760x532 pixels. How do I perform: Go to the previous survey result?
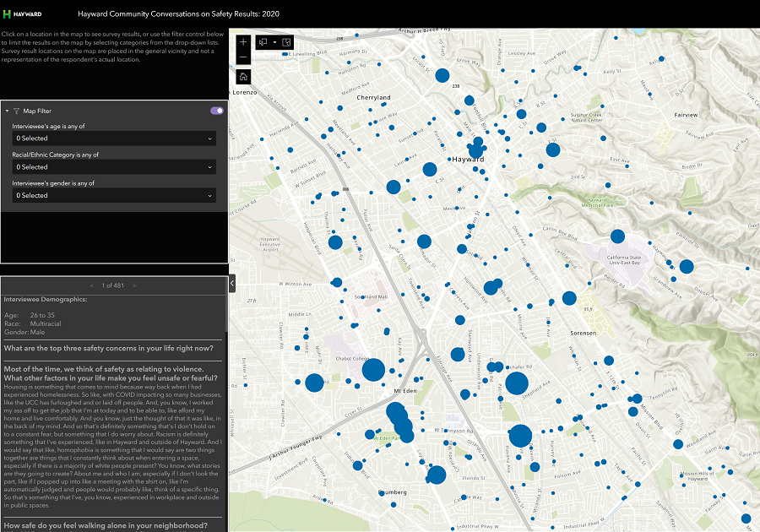(x=94, y=285)
